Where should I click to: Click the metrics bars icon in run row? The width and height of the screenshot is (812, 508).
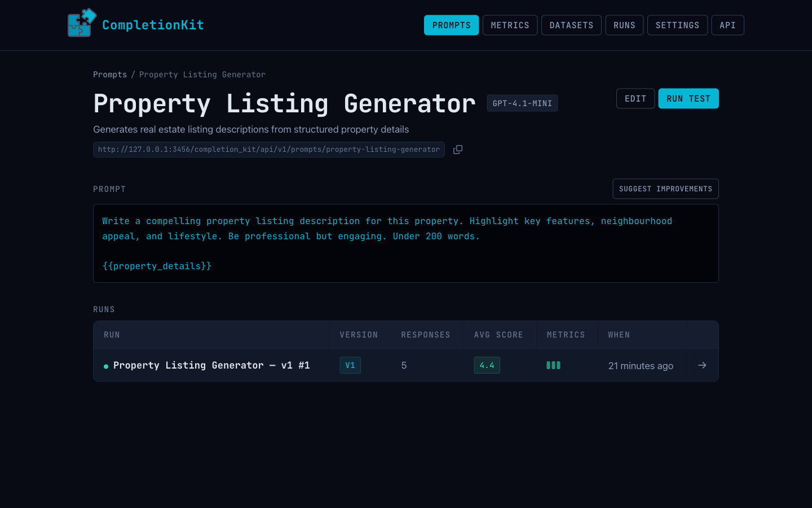553,365
